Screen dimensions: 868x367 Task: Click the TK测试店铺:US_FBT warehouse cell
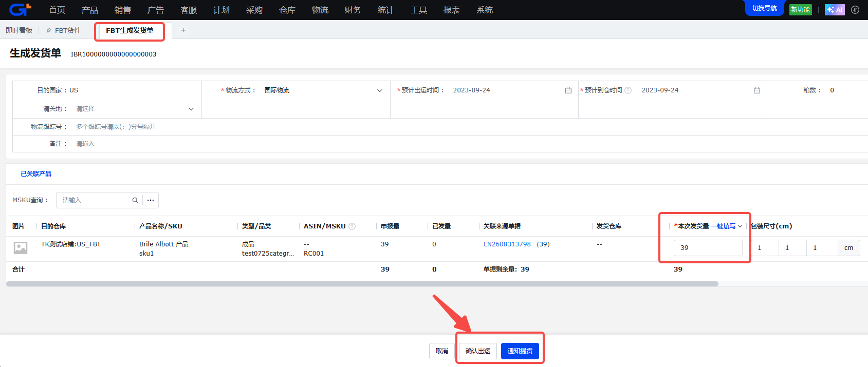pyautogui.click(x=71, y=244)
